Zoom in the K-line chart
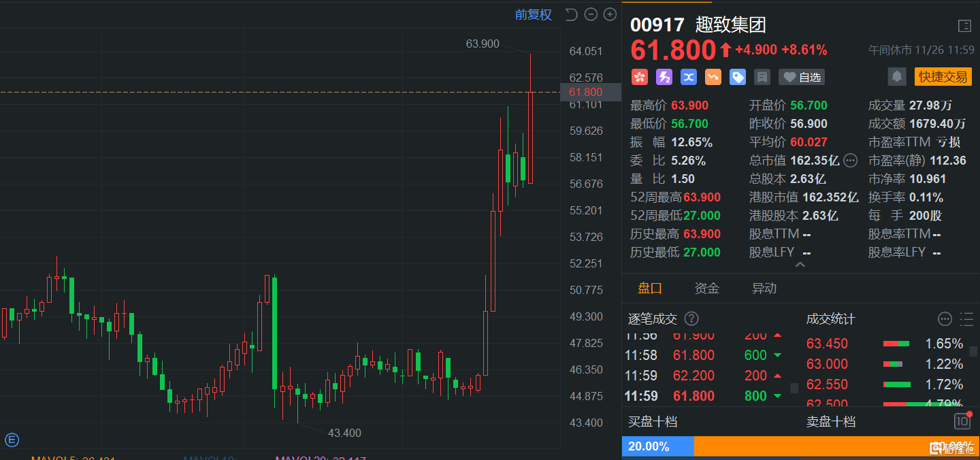980x460 pixels. (x=610, y=14)
